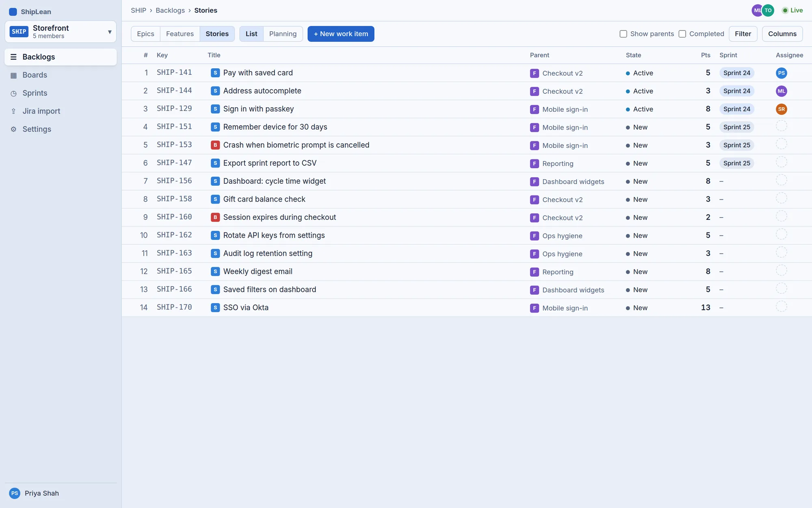Image resolution: width=812 pixels, height=508 pixels.
Task: Enable the Completed checkbox
Action: [682, 34]
